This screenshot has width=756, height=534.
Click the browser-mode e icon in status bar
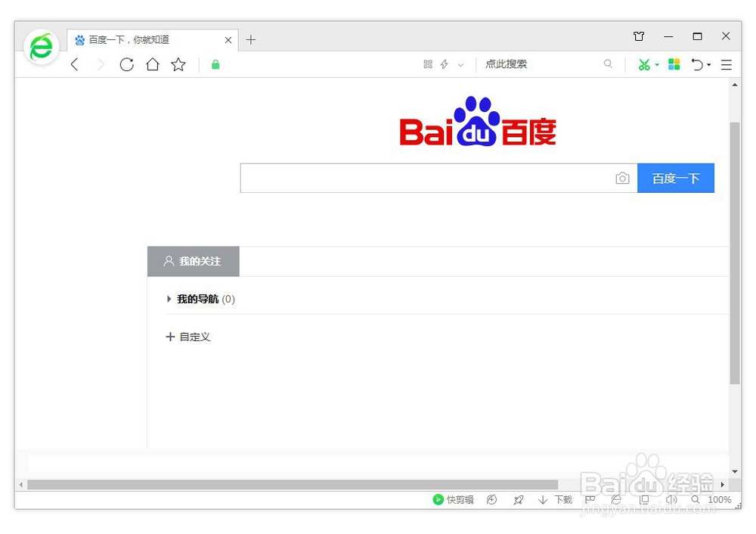pyautogui.click(x=616, y=500)
